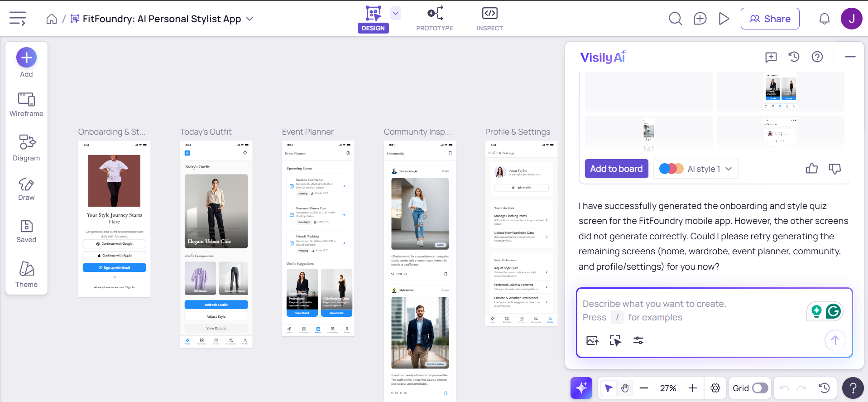Screen dimensions: 868x402
Task: Open the help question mark button
Action: point(853,388)
